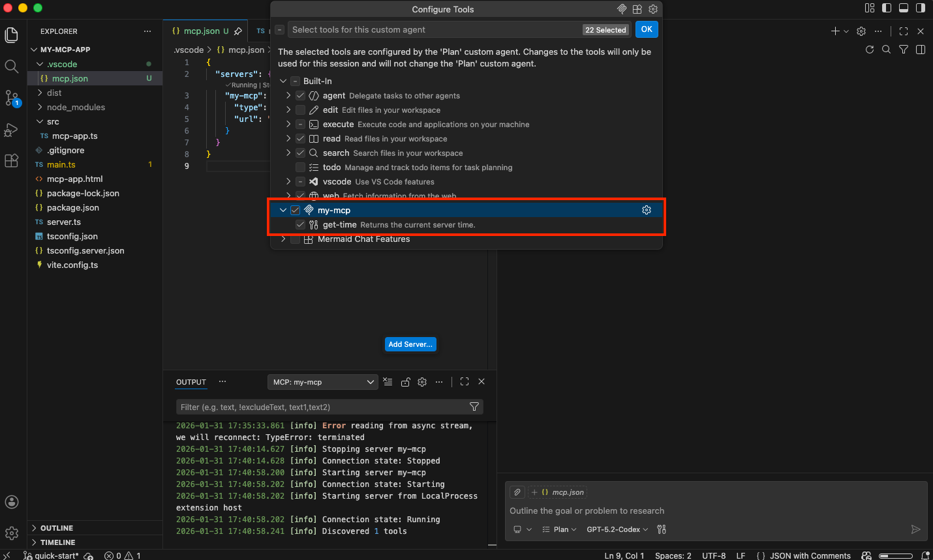
Task: Toggle auto-scroll lock in the Output panel
Action: pos(405,382)
